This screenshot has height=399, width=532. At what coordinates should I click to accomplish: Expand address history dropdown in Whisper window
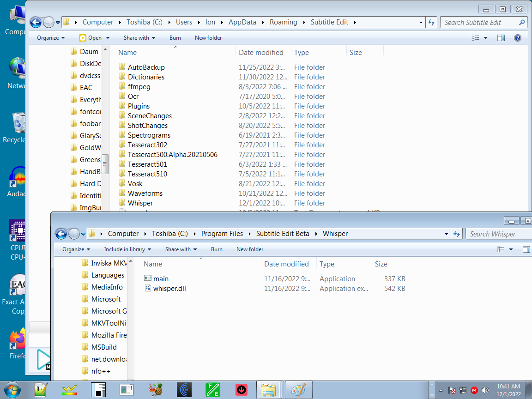click(x=446, y=234)
